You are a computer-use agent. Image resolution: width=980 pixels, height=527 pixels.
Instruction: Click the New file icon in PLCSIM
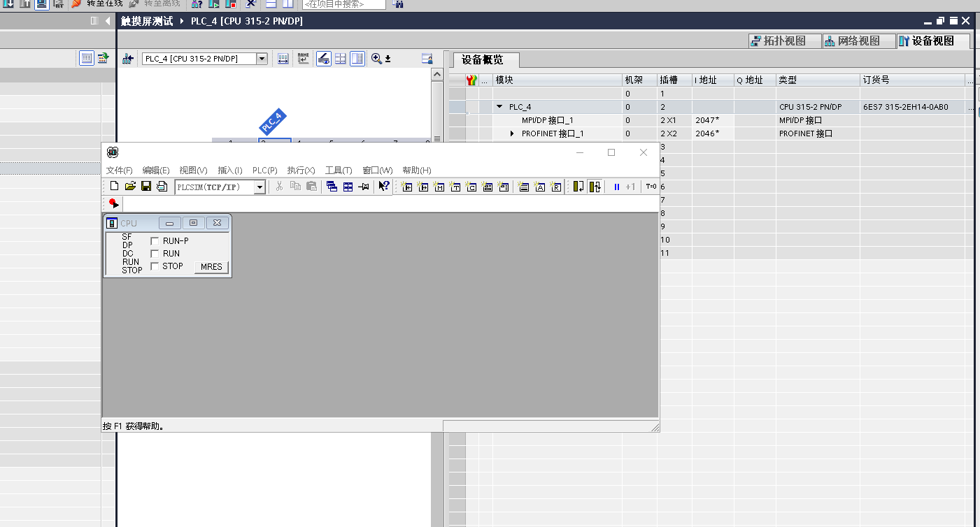pyautogui.click(x=114, y=186)
